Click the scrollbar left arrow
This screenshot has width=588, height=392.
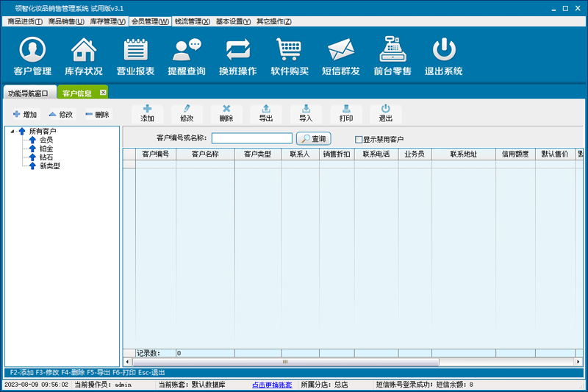127,362
